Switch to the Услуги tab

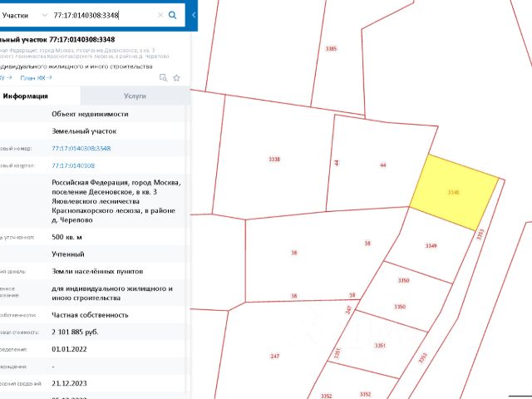click(135, 96)
